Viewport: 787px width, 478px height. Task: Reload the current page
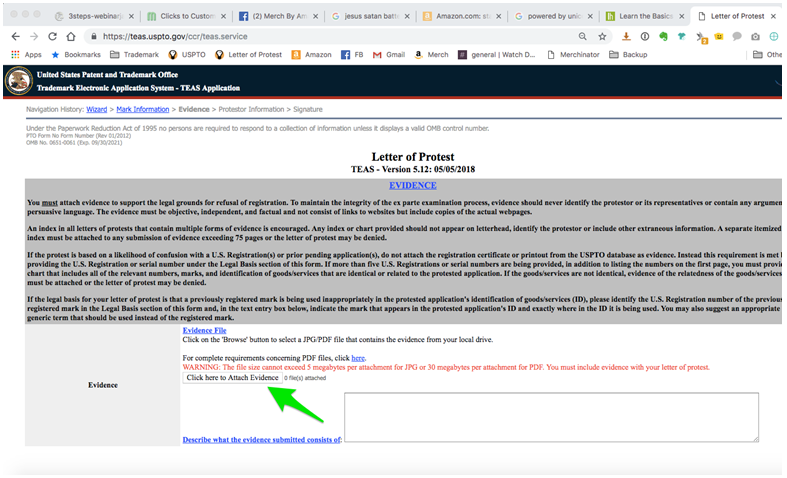tap(52, 36)
